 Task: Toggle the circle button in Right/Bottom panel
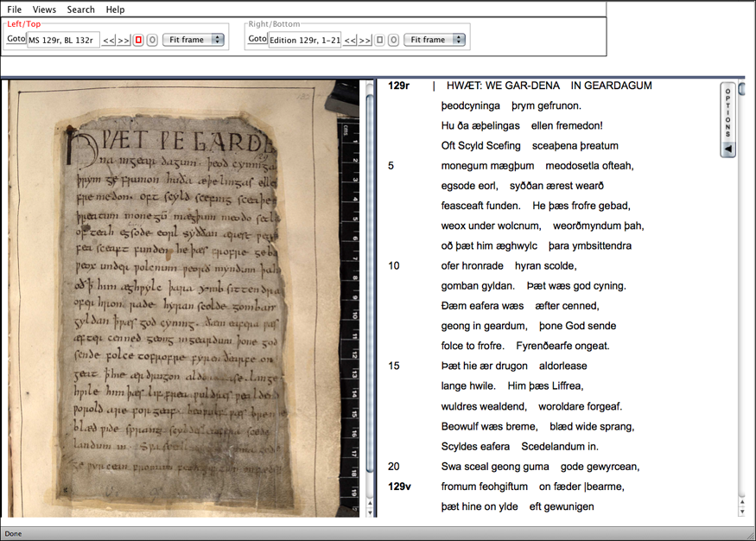(393, 40)
